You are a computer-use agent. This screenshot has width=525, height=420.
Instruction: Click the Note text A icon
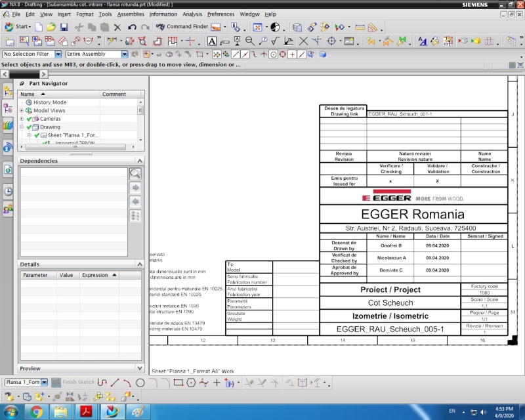211,41
